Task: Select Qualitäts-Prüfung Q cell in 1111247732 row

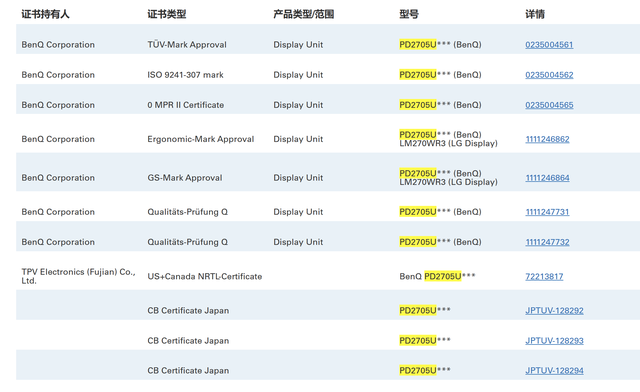Action: (x=187, y=242)
